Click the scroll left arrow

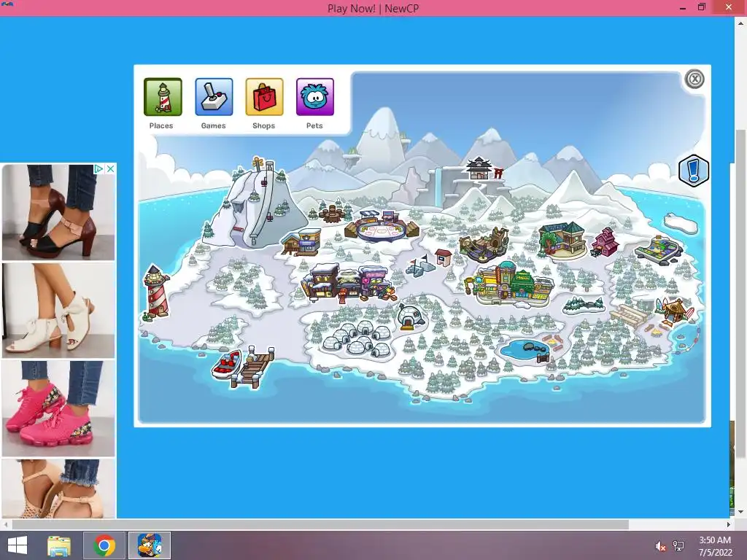pos(5,525)
